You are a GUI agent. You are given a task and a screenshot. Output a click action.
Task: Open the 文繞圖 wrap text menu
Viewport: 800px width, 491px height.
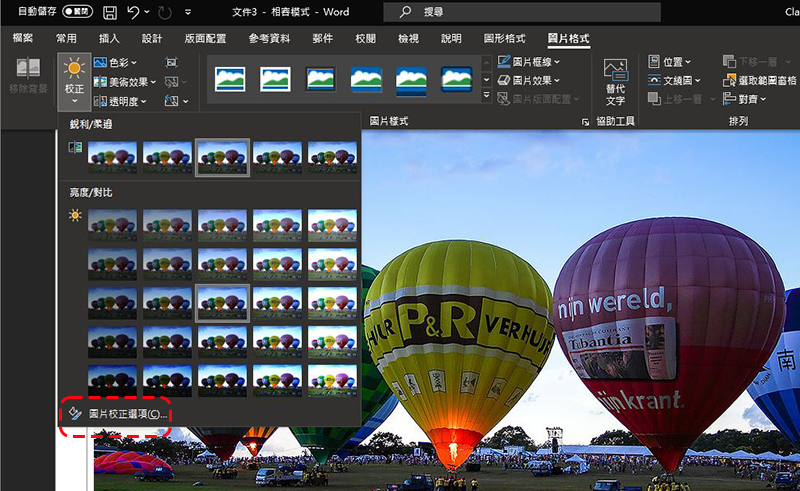(674, 80)
